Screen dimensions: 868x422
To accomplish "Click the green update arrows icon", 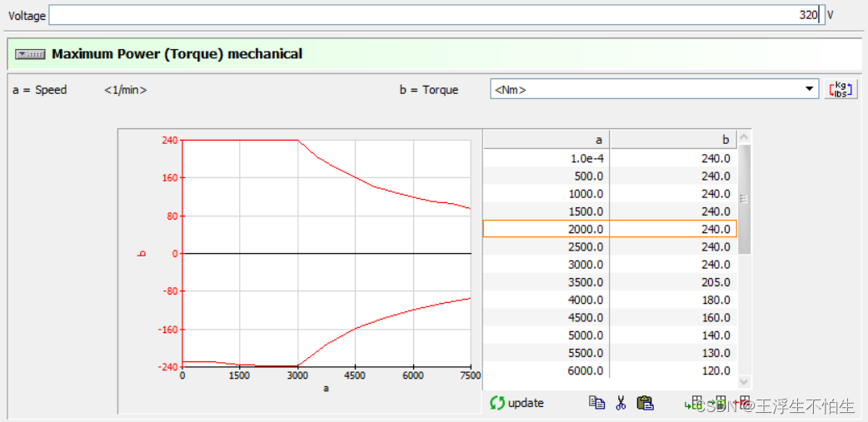I will pyautogui.click(x=496, y=403).
